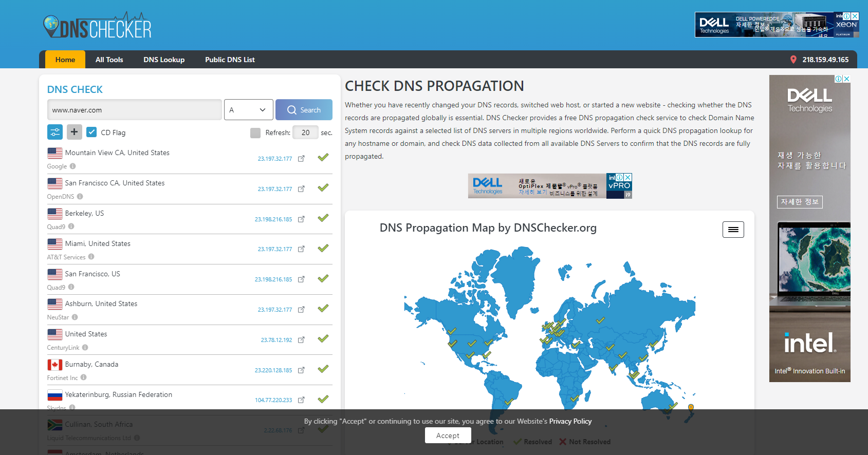Open the external link icon for Mountain View Google

[301, 159]
